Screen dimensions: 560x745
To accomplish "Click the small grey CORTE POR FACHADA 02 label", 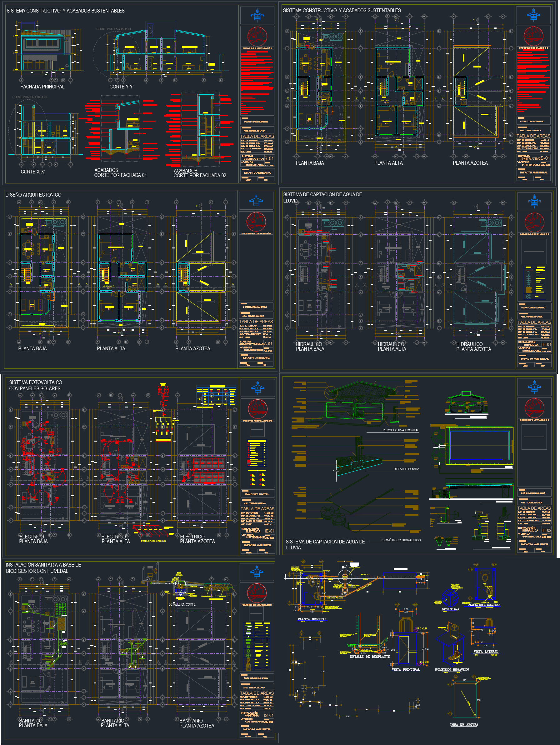I will (x=30, y=97).
